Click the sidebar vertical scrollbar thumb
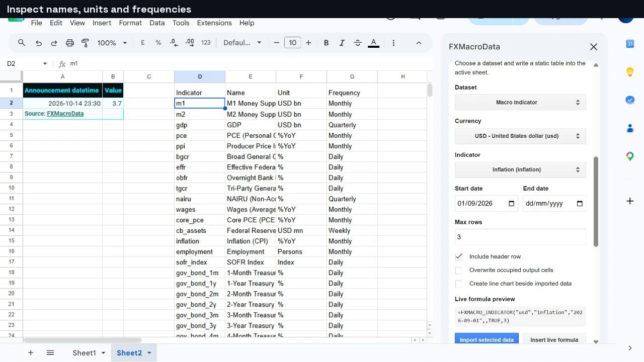Screen dimensions: 644x362 (x=596, y=202)
